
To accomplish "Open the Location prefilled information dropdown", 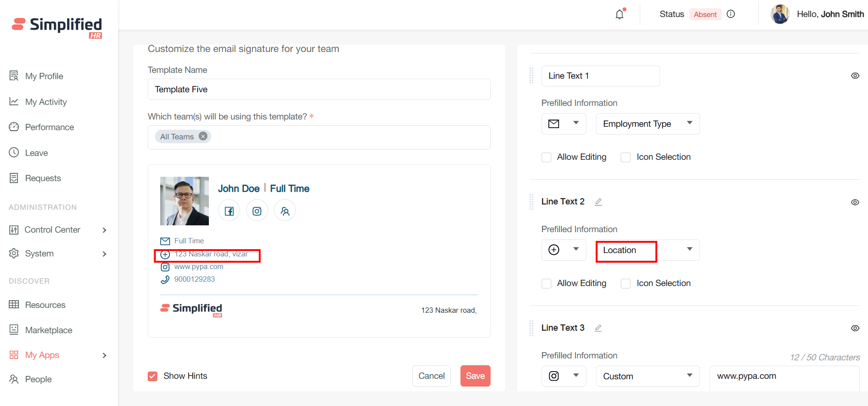I will 647,250.
